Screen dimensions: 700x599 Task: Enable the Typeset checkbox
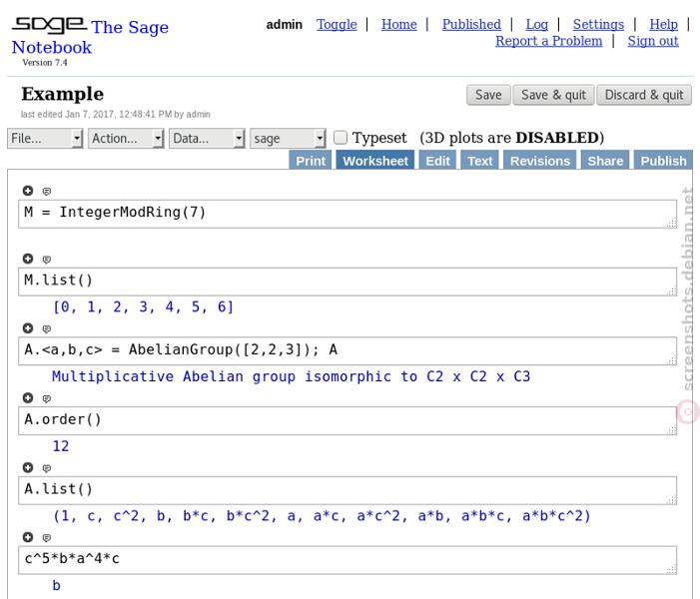tap(341, 138)
